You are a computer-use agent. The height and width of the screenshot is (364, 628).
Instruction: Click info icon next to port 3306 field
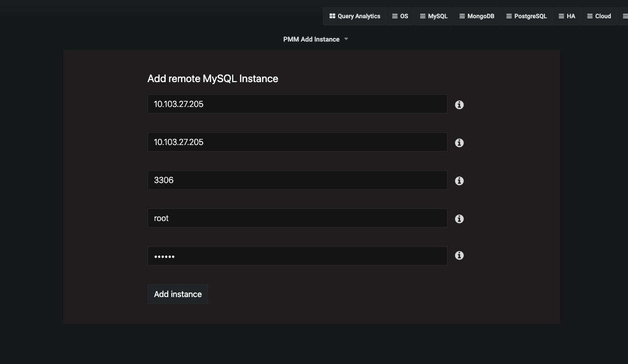pyautogui.click(x=459, y=181)
